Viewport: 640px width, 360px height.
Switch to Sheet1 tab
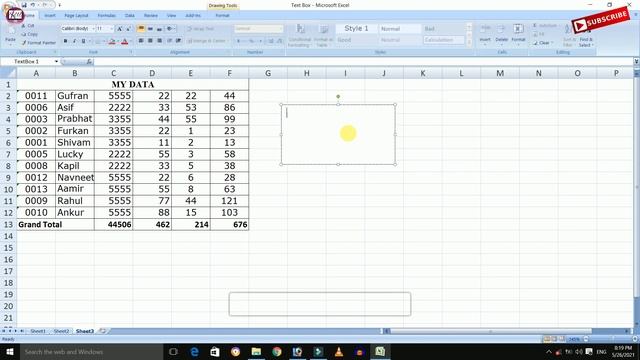38,331
